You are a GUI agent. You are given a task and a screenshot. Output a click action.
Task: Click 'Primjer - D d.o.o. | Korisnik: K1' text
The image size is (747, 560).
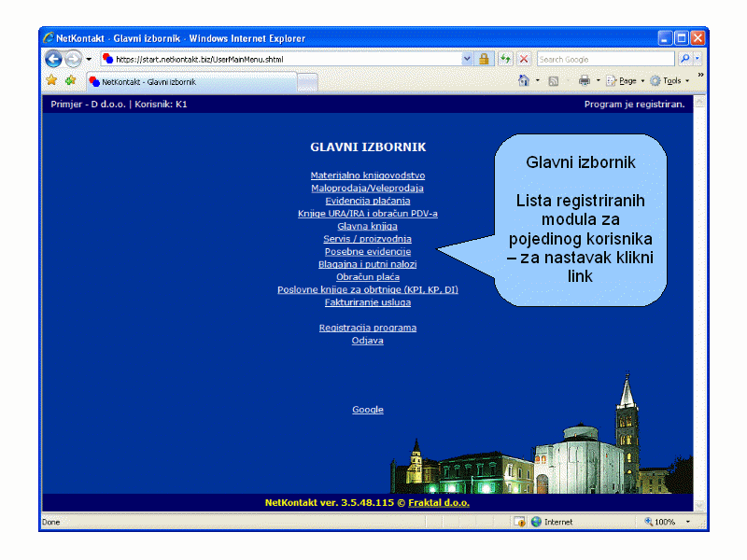pos(119,105)
